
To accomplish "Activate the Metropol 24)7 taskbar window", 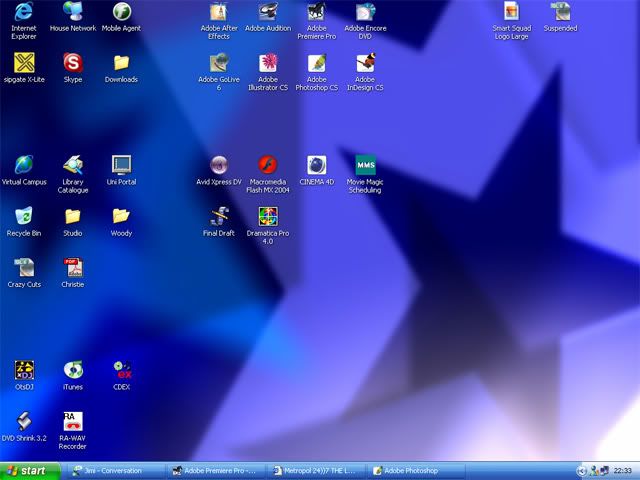I will (x=317, y=471).
